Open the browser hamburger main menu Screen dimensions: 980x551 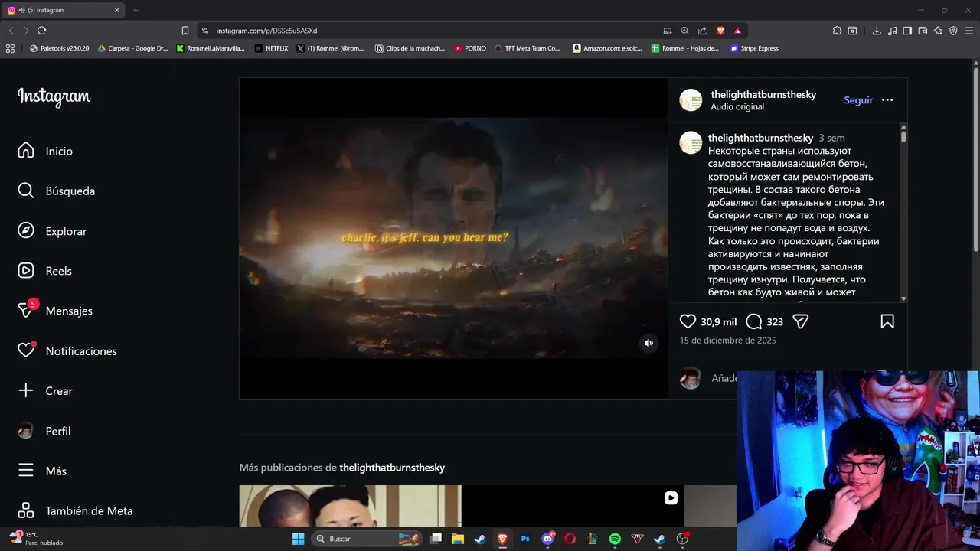coord(969,31)
